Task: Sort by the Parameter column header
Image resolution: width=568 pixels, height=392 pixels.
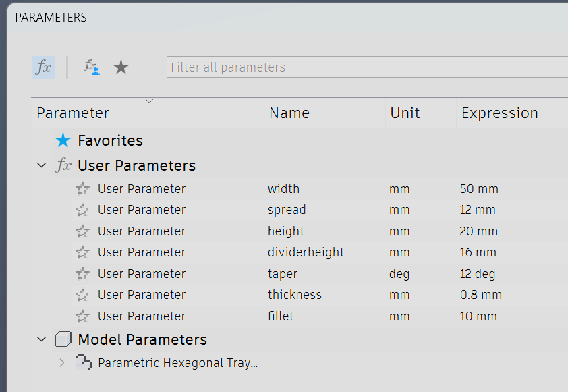Action: click(73, 113)
